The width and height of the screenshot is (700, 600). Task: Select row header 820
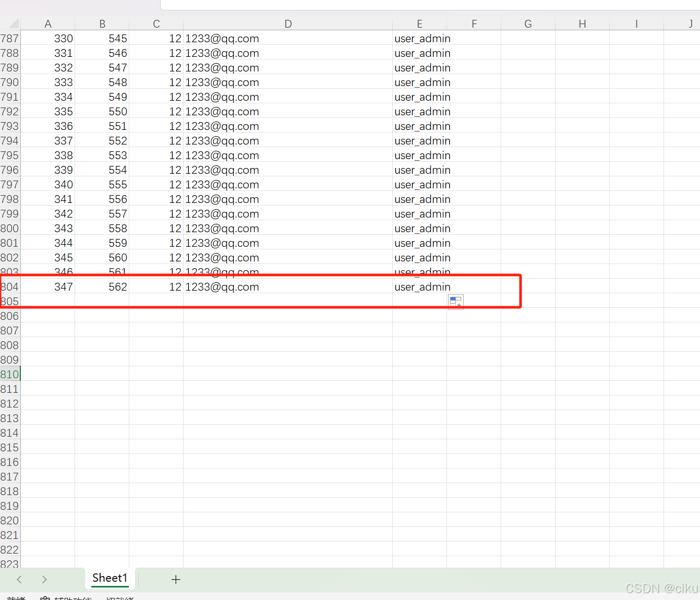pos(10,521)
